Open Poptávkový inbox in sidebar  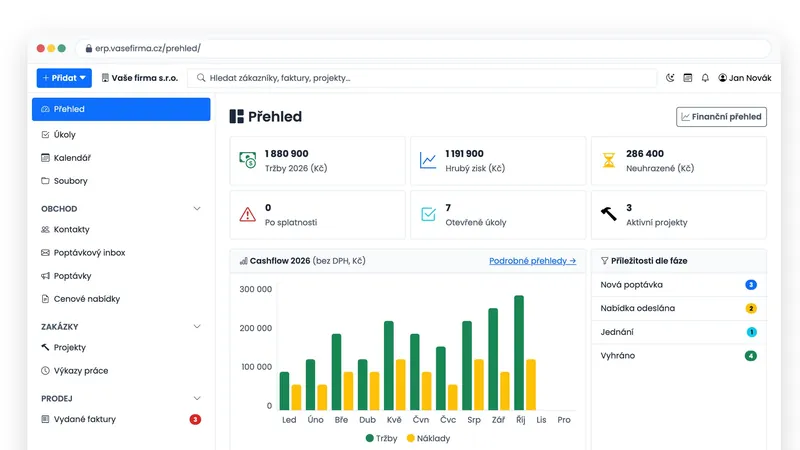[121, 253]
